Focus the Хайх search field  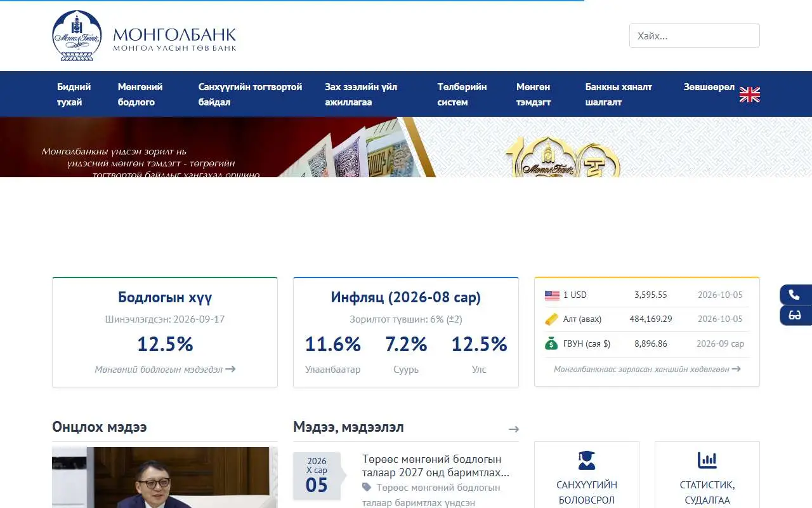pos(695,36)
